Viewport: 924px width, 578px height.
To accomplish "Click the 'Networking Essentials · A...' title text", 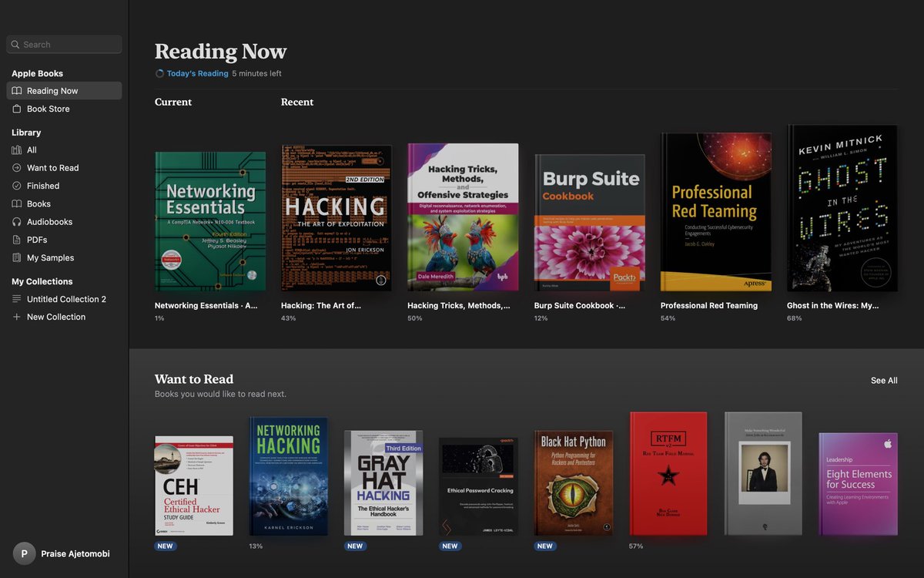I will pyautogui.click(x=206, y=306).
